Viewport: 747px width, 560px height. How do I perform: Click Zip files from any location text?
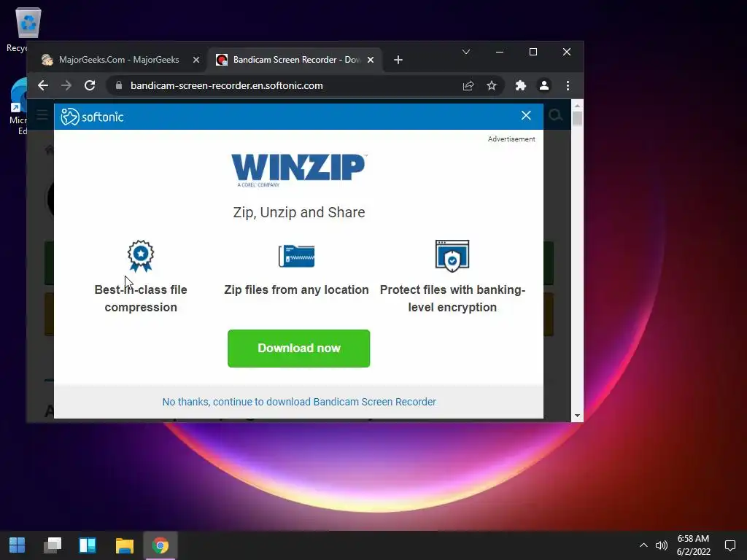(x=296, y=290)
